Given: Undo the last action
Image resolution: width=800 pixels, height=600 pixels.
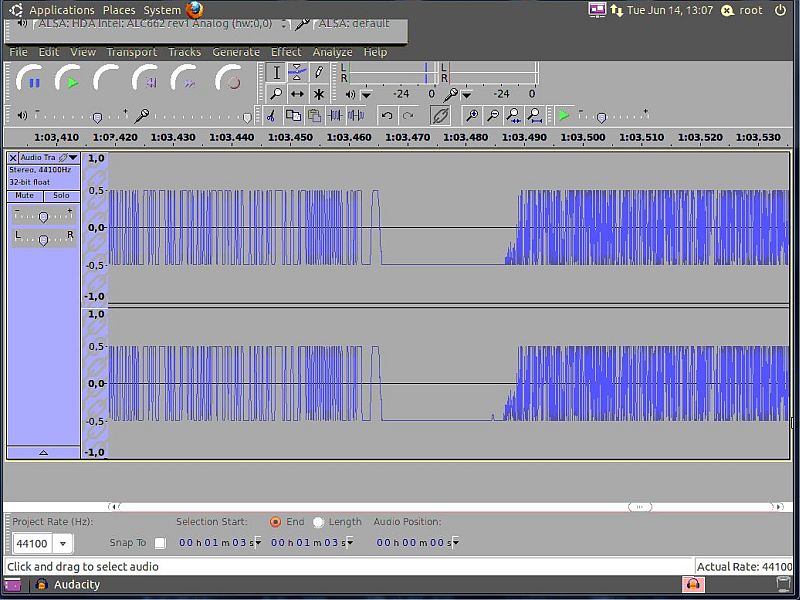Looking at the screenshot, I should coord(387,116).
